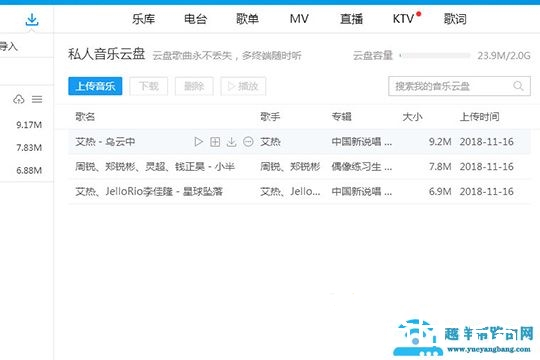Click the 9.2M size value

tap(440, 142)
